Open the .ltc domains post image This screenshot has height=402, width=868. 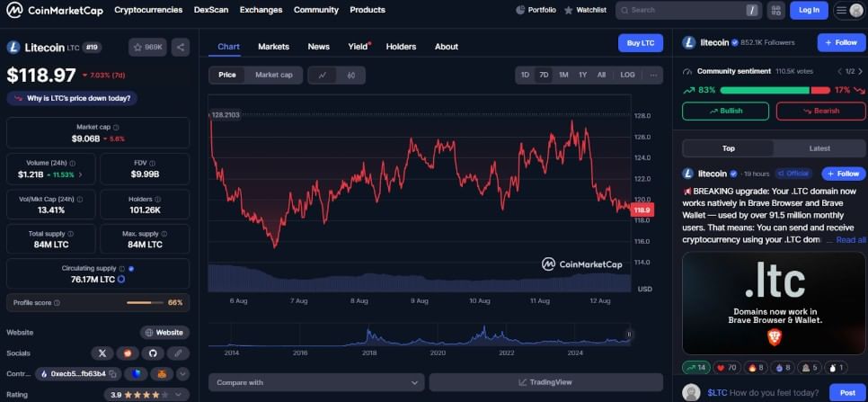[x=774, y=303]
